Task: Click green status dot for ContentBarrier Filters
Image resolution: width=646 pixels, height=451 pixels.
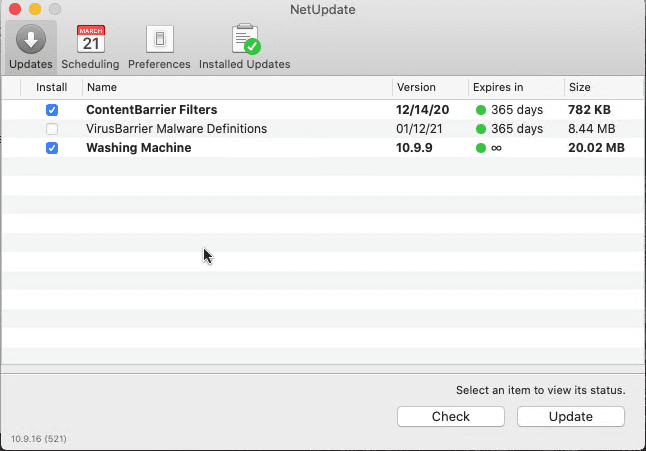Action: pos(481,110)
